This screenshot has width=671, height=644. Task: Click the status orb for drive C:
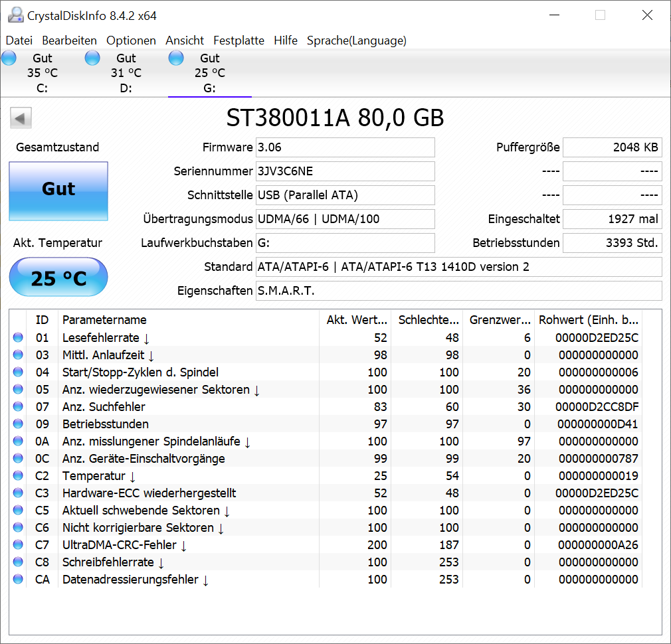9,58
